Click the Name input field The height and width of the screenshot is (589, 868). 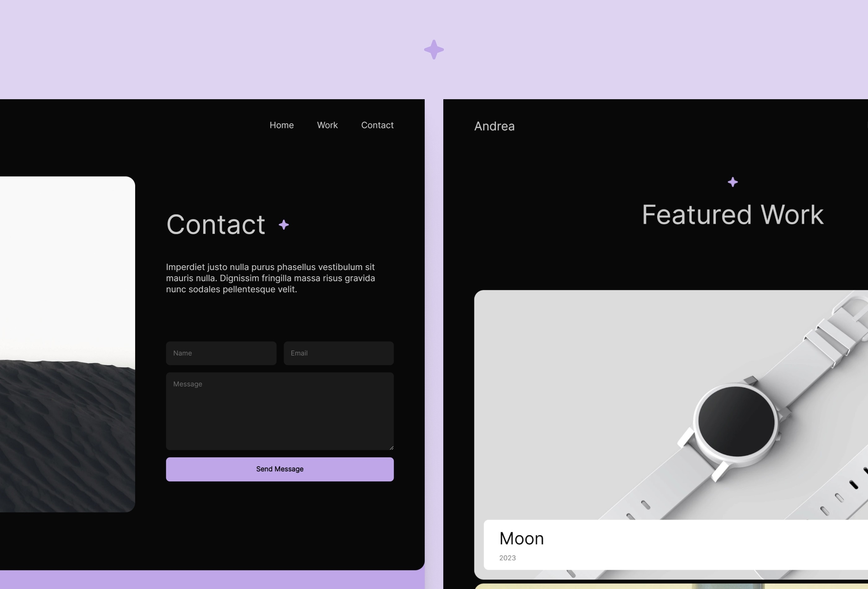click(221, 353)
